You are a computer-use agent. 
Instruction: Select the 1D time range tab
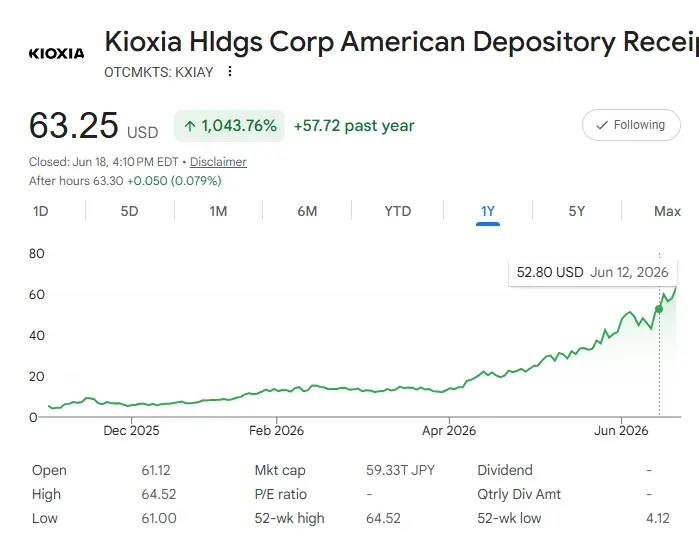click(41, 211)
